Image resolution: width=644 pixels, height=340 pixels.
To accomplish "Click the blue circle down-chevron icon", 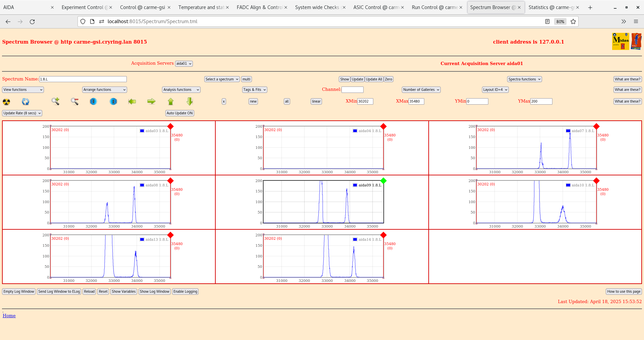I will pos(94,101).
